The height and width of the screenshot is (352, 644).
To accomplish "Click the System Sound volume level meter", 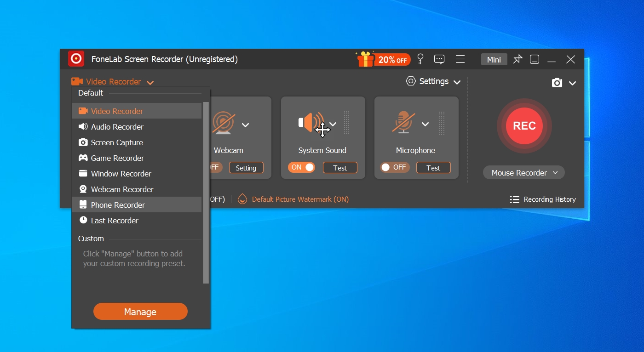I will point(346,123).
